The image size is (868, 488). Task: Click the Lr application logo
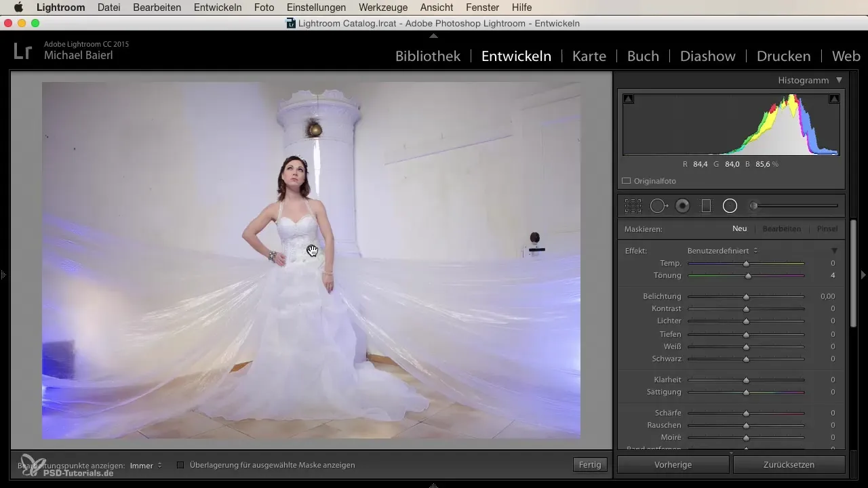[22, 51]
